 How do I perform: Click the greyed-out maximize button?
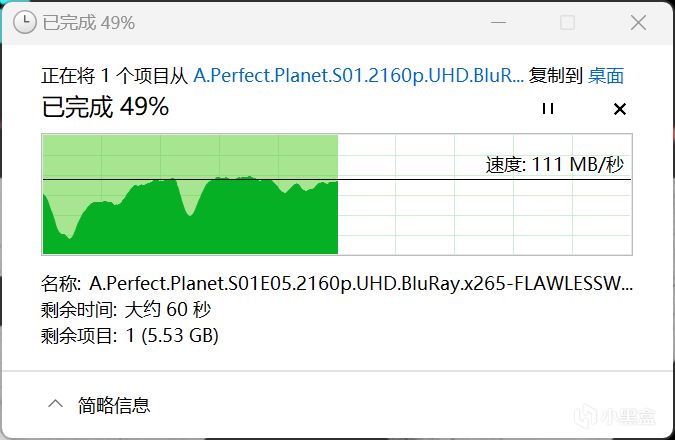567,22
